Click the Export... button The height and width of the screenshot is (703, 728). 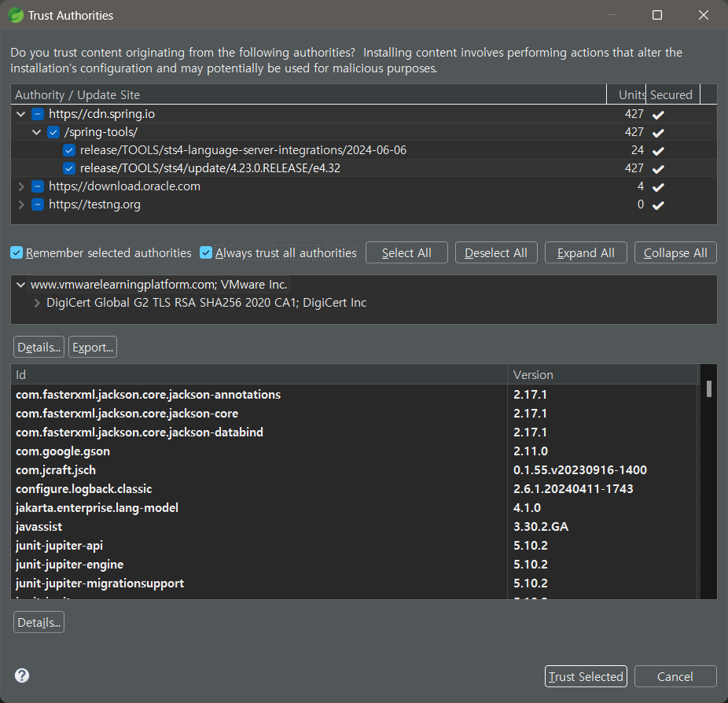click(93, 347)
